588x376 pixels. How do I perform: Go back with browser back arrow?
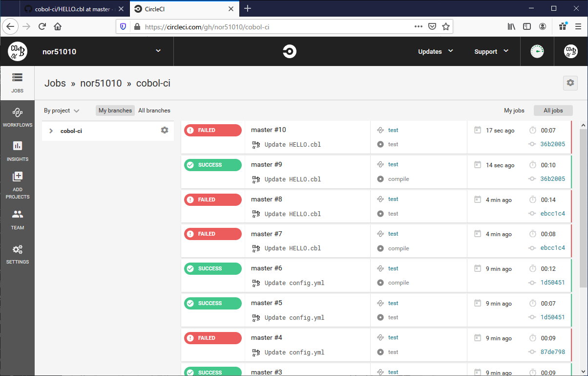(x=11, y=26)
